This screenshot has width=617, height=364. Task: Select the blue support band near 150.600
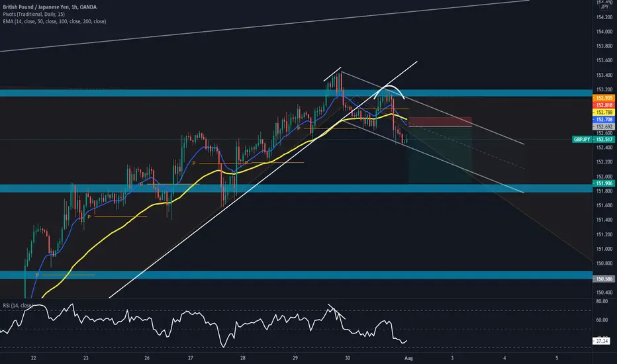pyautogui.click(x=296, y=275)
